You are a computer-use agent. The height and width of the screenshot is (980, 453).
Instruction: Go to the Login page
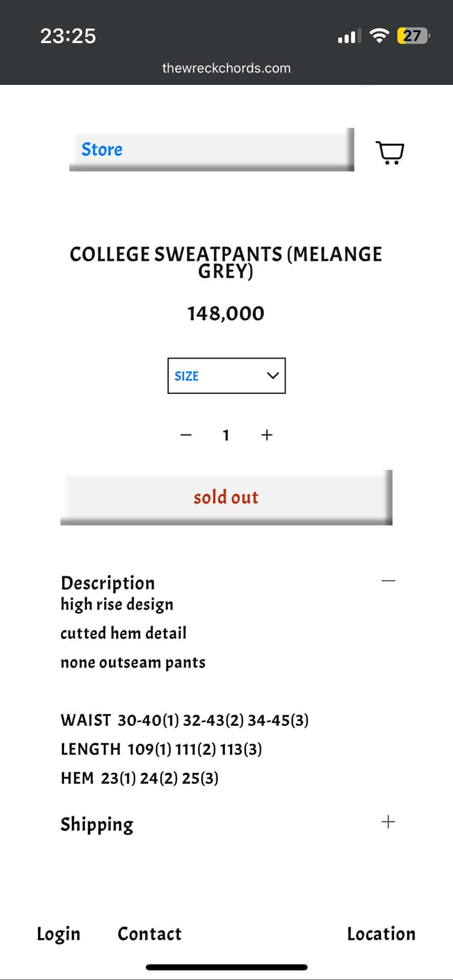(x=59, y=934)
